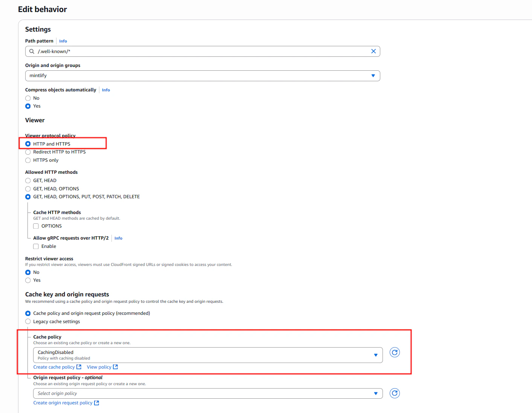Enable the OPTIONS cache HTTP method checkbox
Screen dimensions: 532x413
[36, 226]
